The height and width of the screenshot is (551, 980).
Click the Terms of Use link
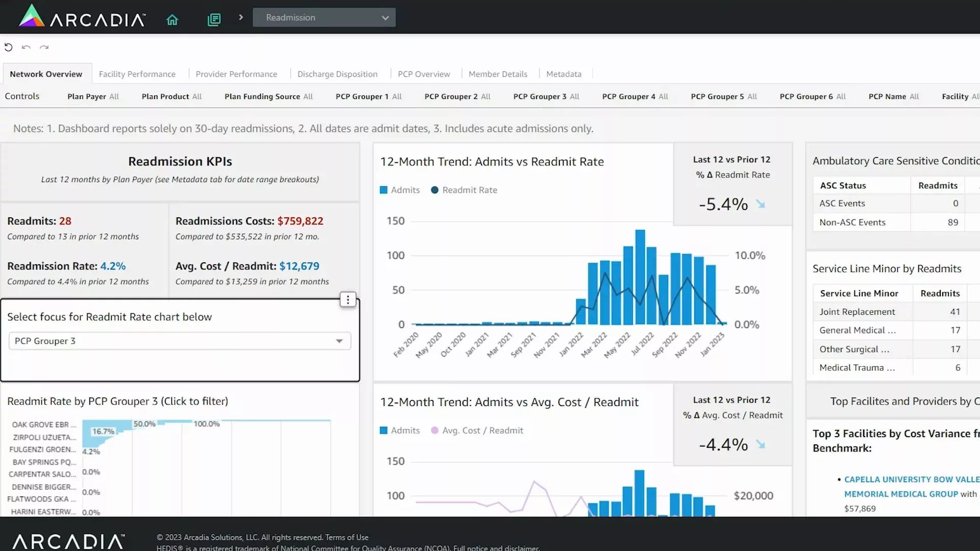tap(347, 537)
